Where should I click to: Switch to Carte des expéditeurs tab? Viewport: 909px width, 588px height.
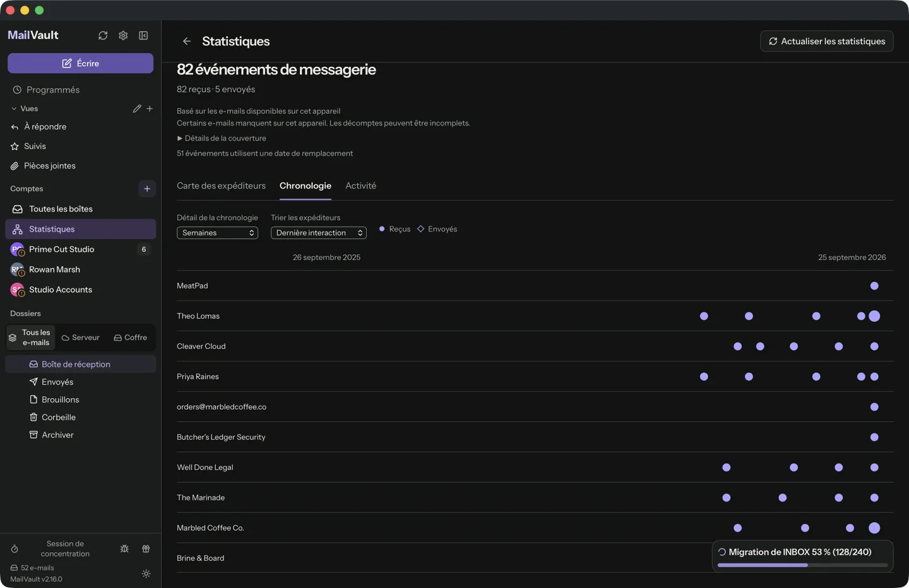pos(221,185)
